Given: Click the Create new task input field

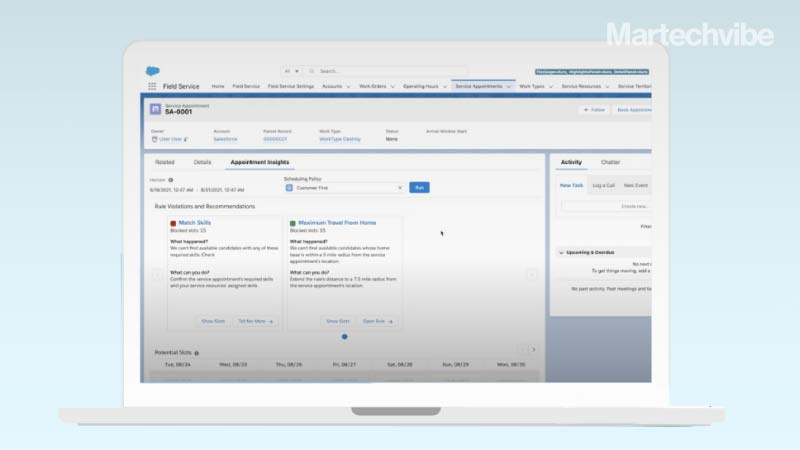Looking at the screenshot, I should coord(606,206).
